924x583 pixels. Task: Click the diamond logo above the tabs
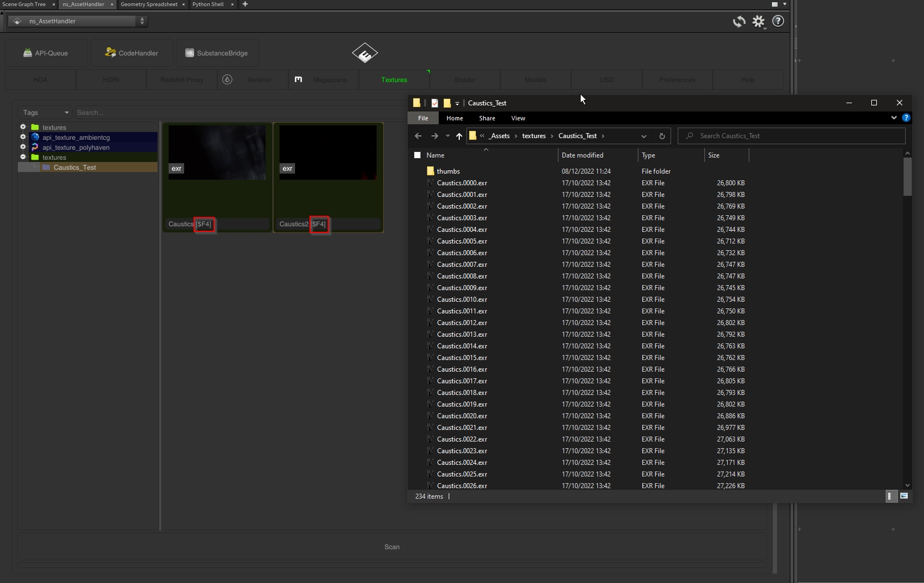365,53
